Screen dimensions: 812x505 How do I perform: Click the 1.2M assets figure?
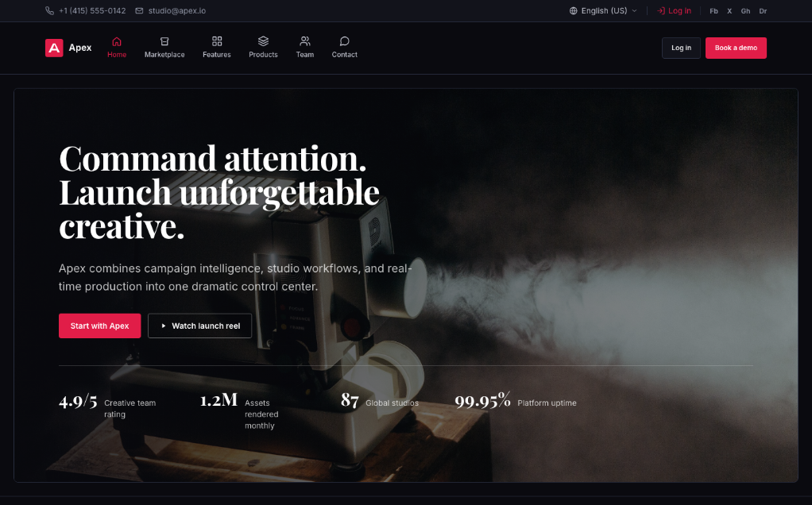[218, 400]
